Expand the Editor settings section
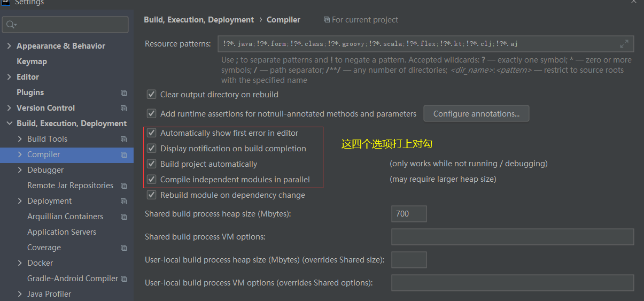The height and width of the screenshot is (301, 644). 9,77
